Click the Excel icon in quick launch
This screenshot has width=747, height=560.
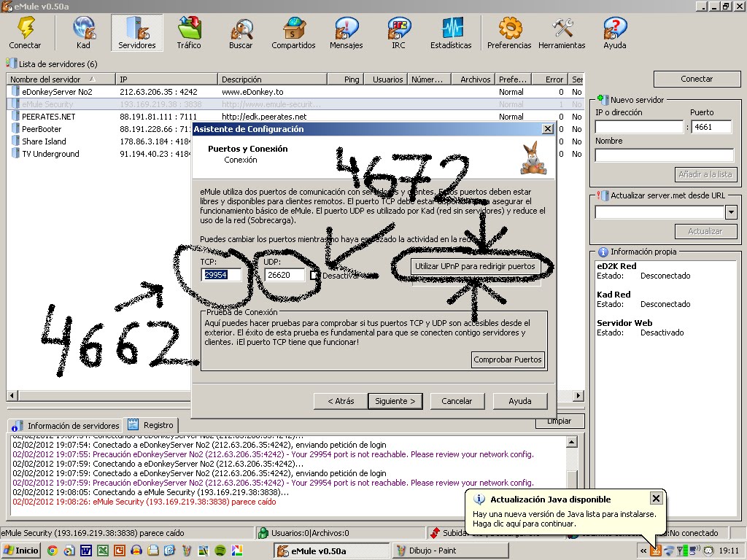[102, 551]
